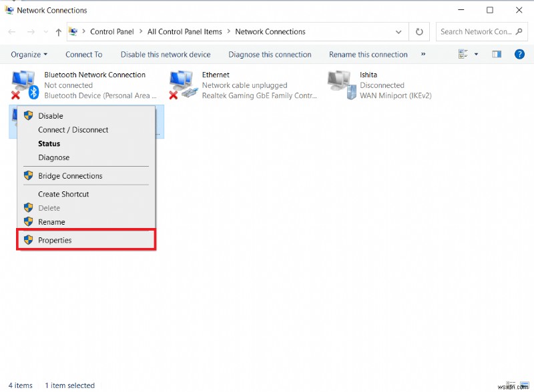Refresh the Network Connections view
534x392 pixels.
419,31
